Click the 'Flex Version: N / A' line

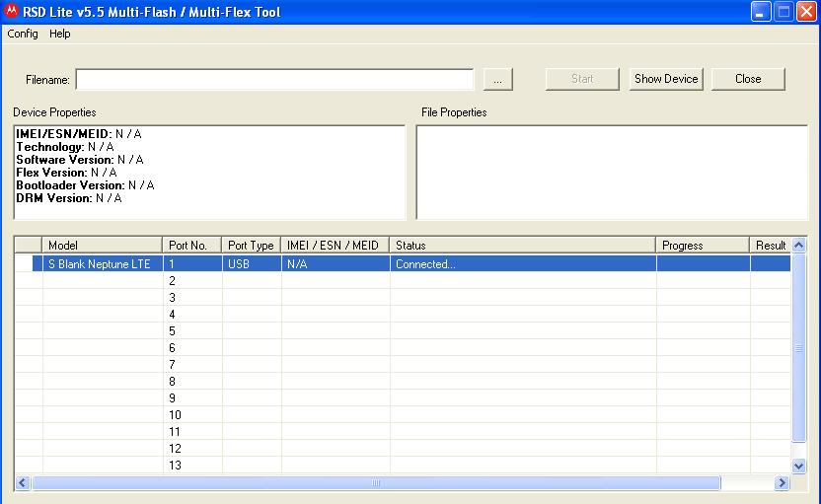[66, 173]
